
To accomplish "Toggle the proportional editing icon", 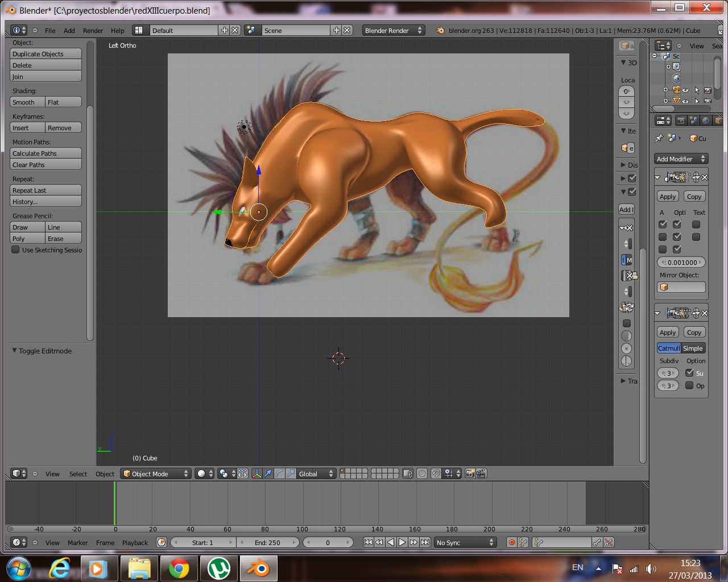I will point(422,473).
